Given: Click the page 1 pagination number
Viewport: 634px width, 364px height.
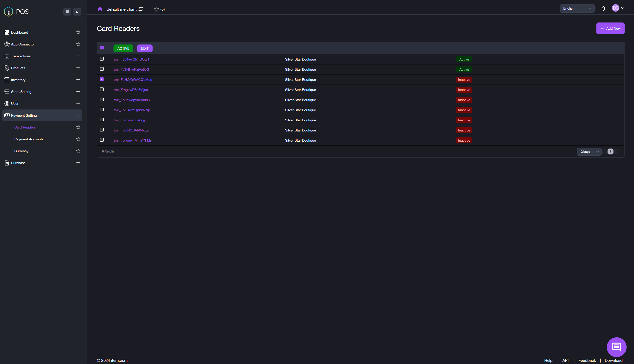Looking at the screenshot, I should (x=610, y=151).
